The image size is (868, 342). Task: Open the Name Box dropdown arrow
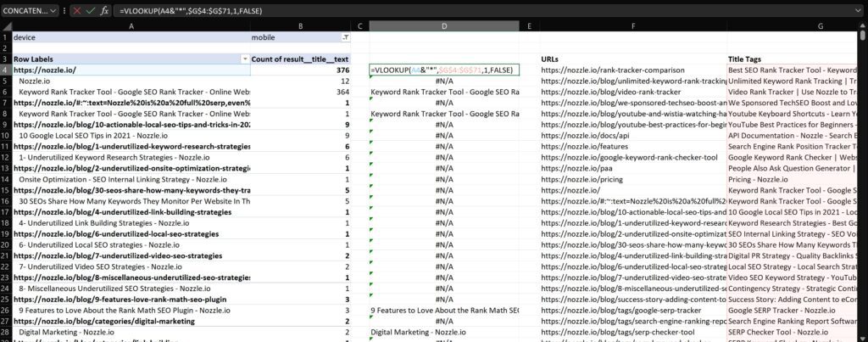click(x=53, y=10)
